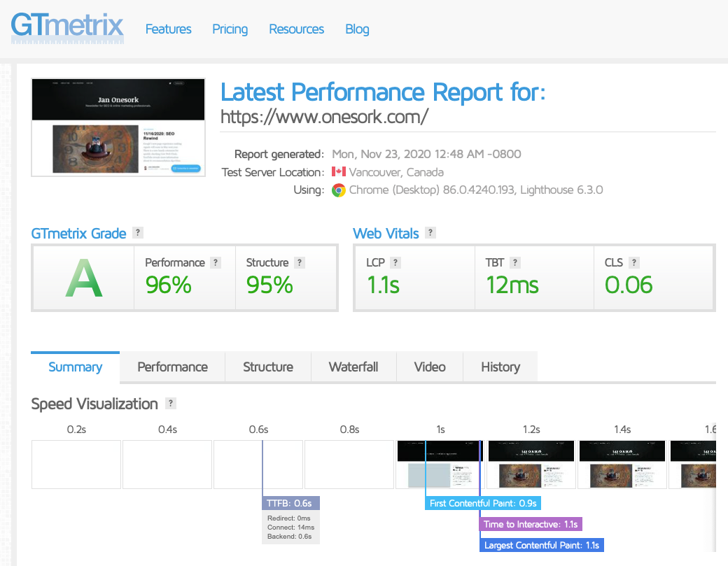Click the big A grade letter
Screen dimensions: 728x566
pos(83,278)
